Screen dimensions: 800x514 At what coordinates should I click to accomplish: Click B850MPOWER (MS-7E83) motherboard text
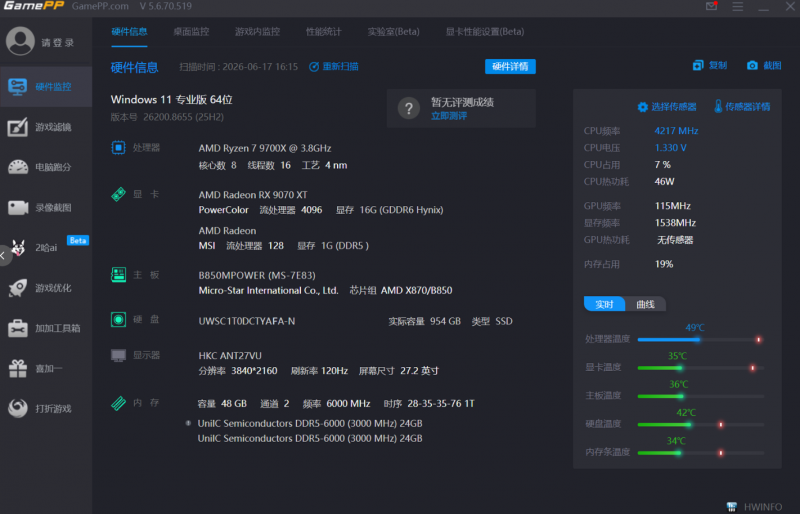[257, 275]
